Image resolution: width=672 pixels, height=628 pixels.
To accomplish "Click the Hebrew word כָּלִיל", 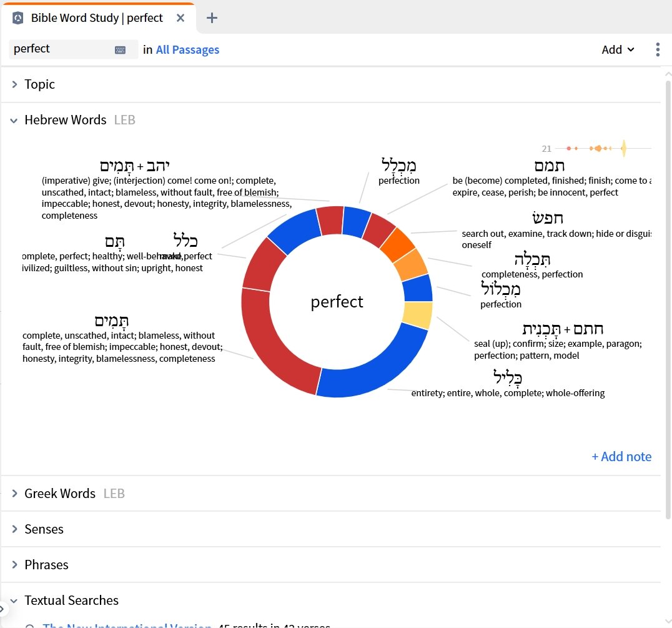I will point(507,377).
